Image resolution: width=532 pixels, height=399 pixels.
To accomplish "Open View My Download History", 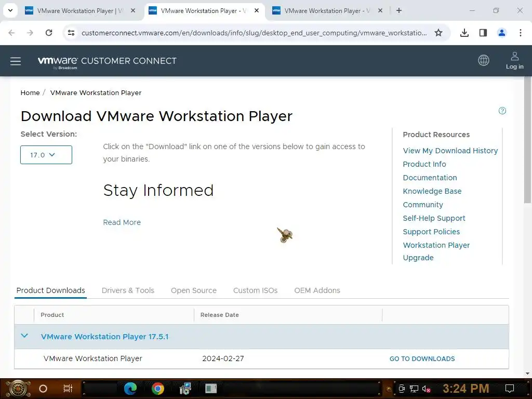I will pyautogui.click(x=450, y=151).
